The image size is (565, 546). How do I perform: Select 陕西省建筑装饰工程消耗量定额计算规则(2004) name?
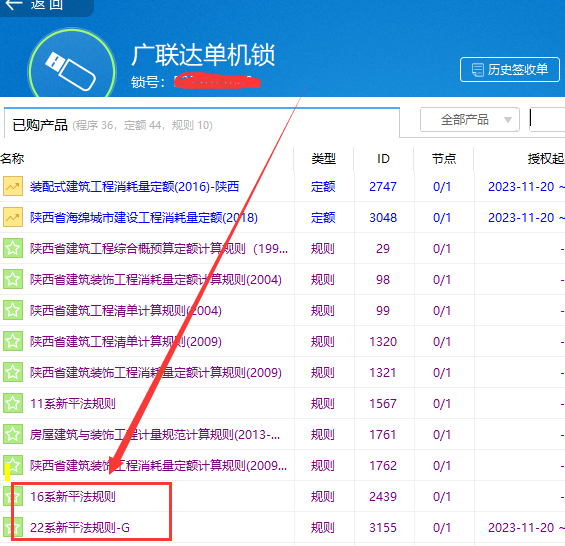pyautogui.click(x=156, y=280)
